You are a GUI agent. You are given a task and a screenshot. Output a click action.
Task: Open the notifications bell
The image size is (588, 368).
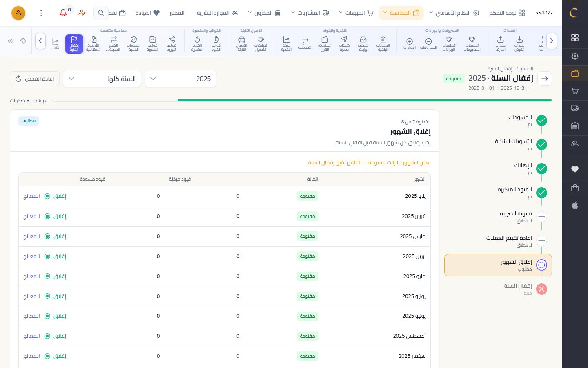pos(63,13)
